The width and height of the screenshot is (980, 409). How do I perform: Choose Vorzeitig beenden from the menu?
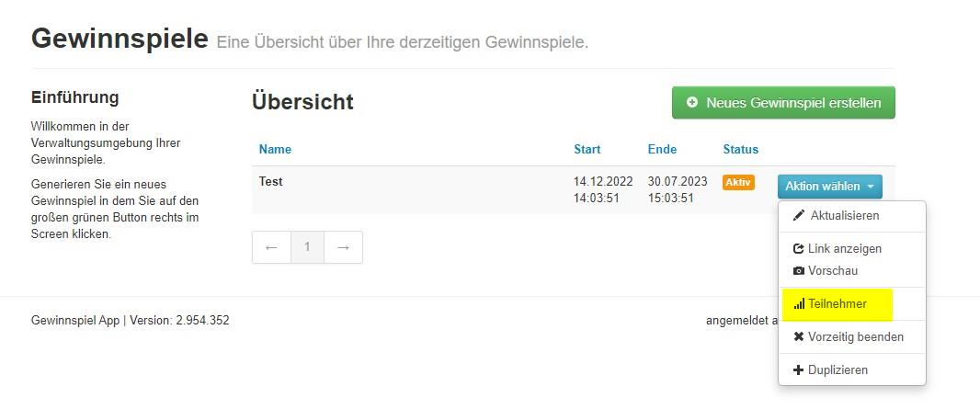coord(856,337)
